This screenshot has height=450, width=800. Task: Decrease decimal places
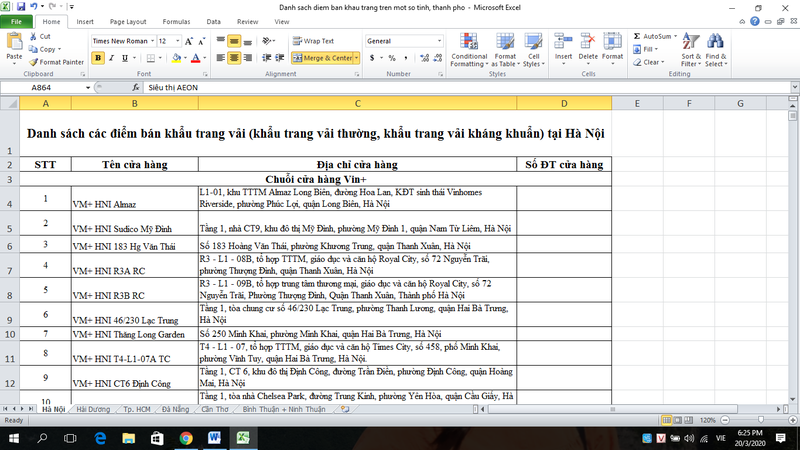(x=438, y=58)
